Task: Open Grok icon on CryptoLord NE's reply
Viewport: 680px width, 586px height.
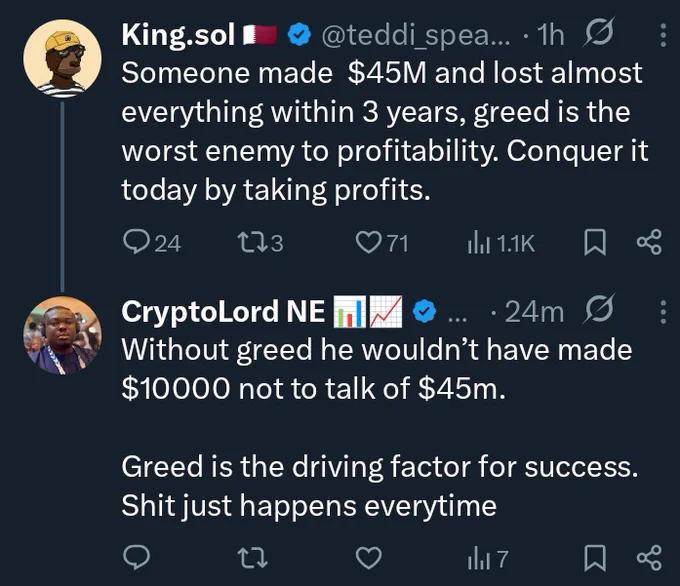Action: click(x=599, y=309)
